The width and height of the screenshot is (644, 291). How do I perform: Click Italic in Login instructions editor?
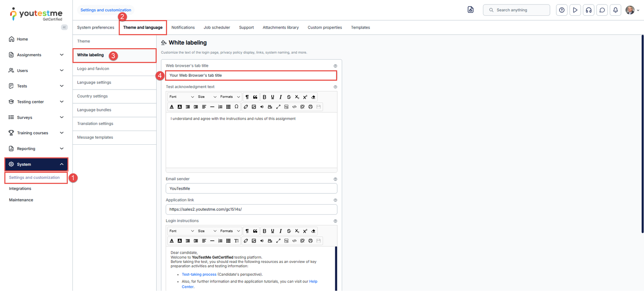pos(281,231)
